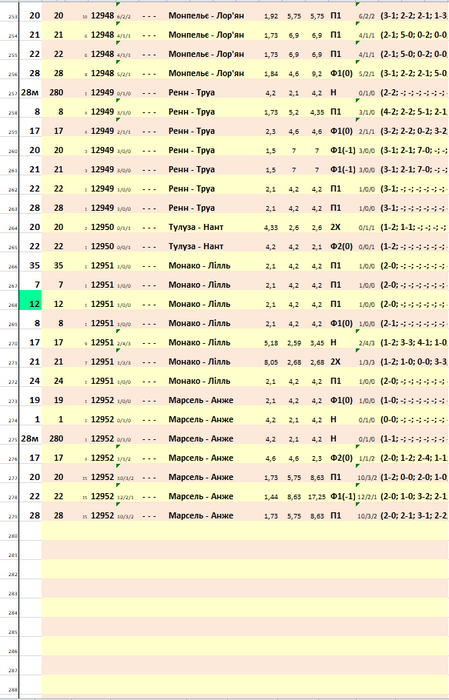Select row header 253
The width and height of the screenshot is (449, 700).
(12, 17)
